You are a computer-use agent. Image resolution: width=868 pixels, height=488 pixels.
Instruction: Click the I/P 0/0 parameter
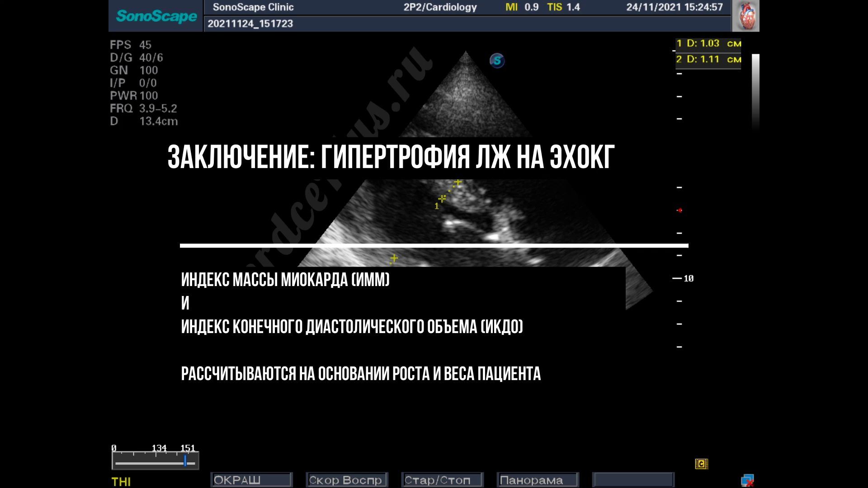(133, 83)
